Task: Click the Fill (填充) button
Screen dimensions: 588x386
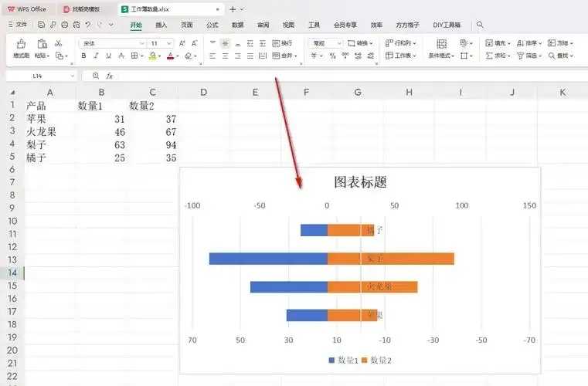Action: pos(498,43)
